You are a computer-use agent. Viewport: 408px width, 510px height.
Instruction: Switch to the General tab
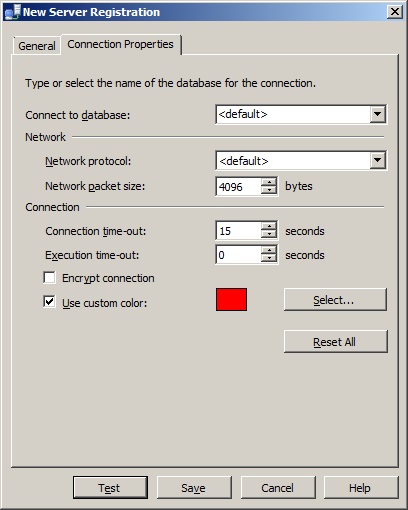click(37, 46)
